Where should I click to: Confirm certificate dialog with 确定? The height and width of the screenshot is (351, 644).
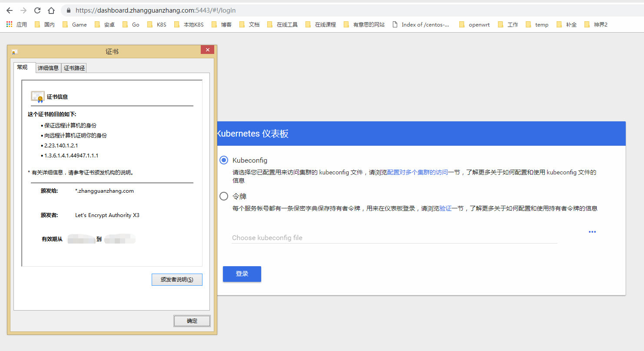tap(192, 321)
